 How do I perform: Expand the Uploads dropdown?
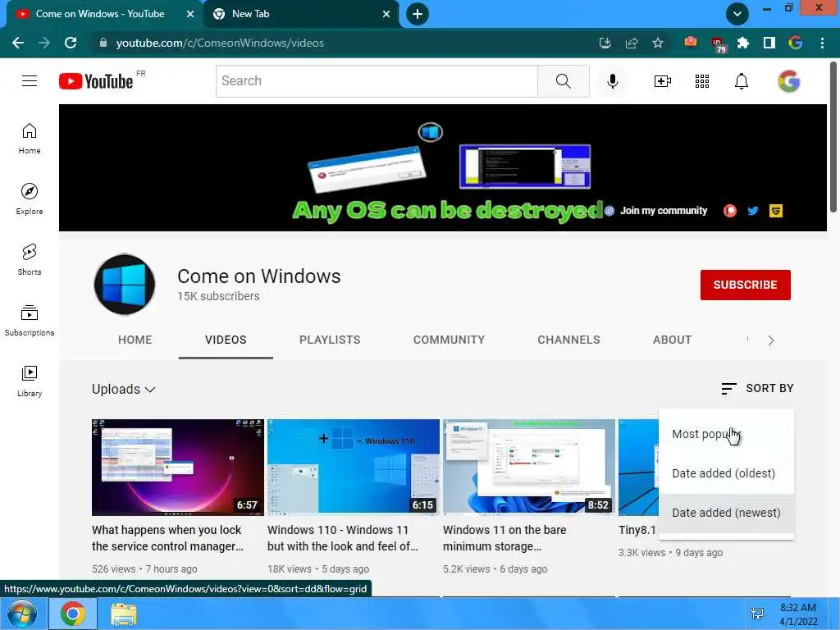124,390
